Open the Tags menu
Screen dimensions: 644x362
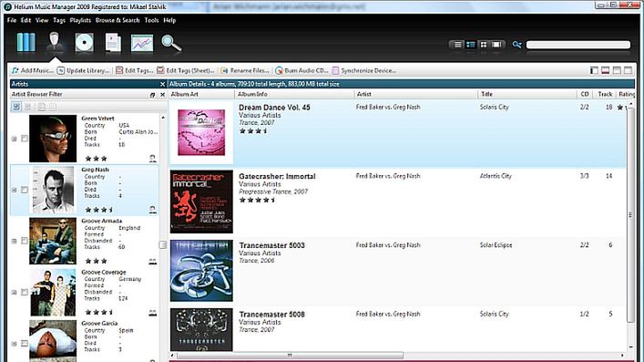pyautogui.click(x=59, y=20)
